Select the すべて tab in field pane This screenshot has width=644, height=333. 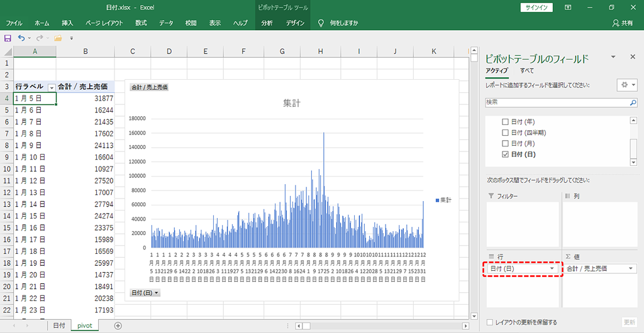tap(527, 70)
